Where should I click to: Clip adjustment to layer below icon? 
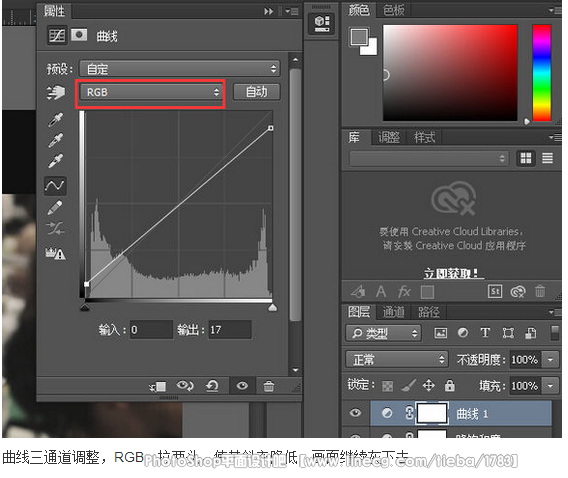click(158, 386)
